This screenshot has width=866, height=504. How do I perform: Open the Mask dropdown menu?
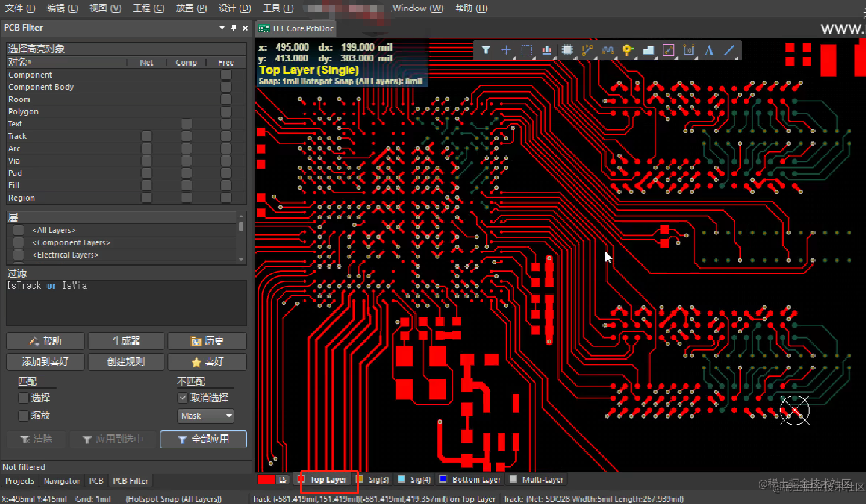[205, 416]
